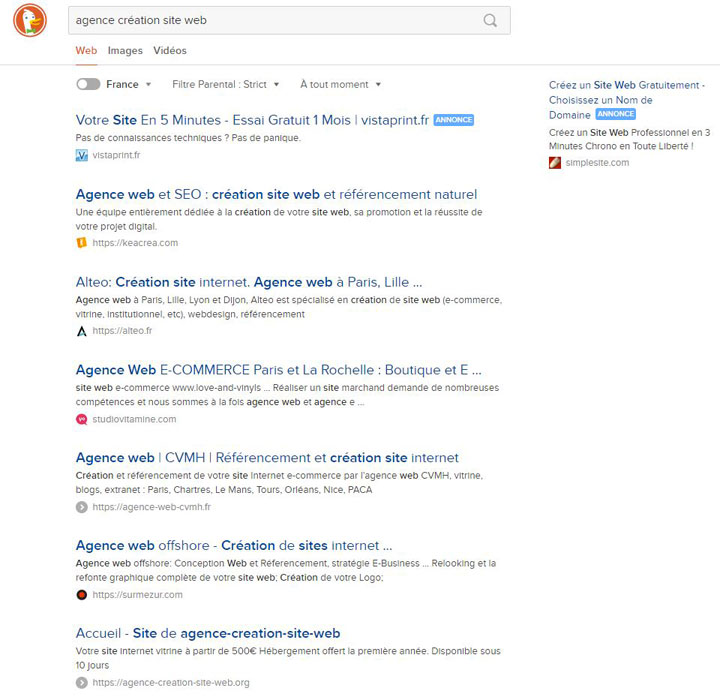Click the snippet "Agence web offshore: Conception Web"

[286, 570]
